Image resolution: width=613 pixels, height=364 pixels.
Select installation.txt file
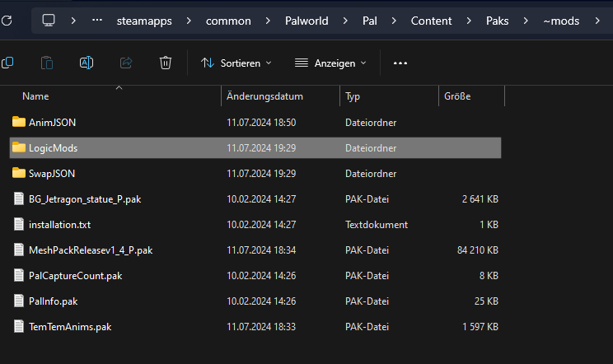click(59, 225)
